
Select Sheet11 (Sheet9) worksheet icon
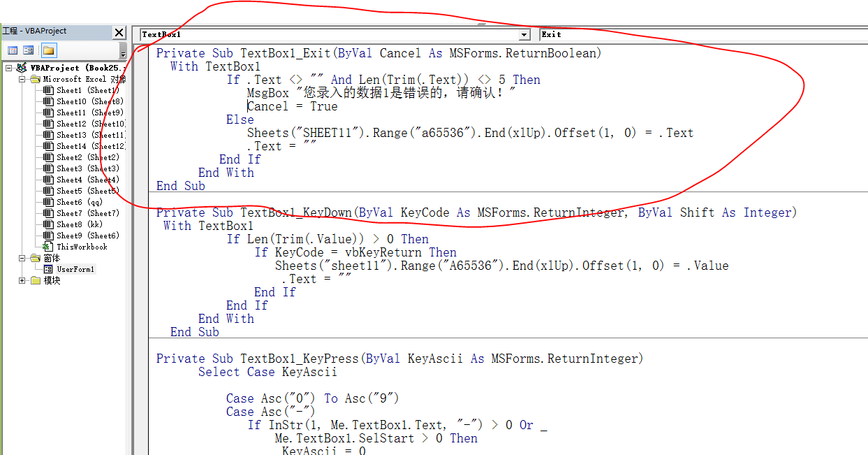[48, 113]
